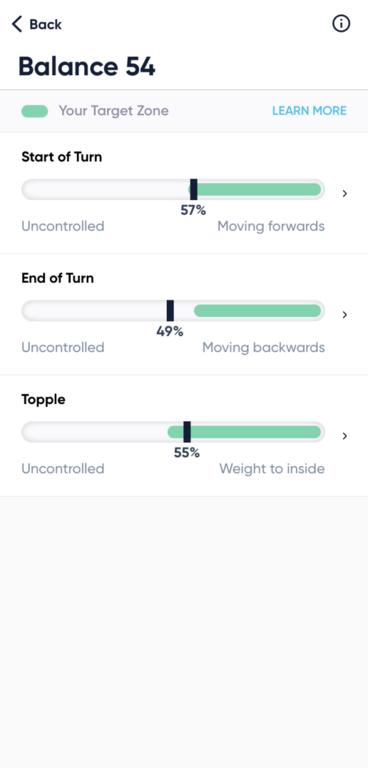368x768 pixels.
Task: Click green target zone in End of Turn bar
Action: [258, 311]
